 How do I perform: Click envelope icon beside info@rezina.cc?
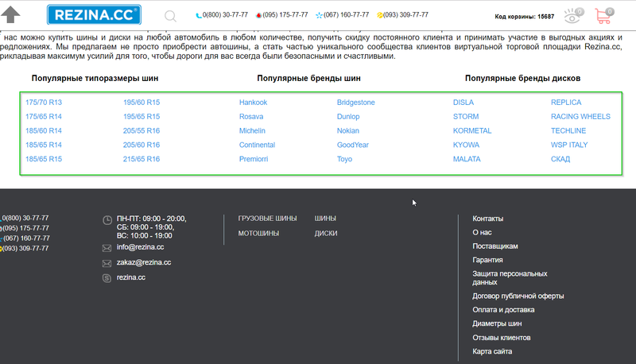[107, 248]
